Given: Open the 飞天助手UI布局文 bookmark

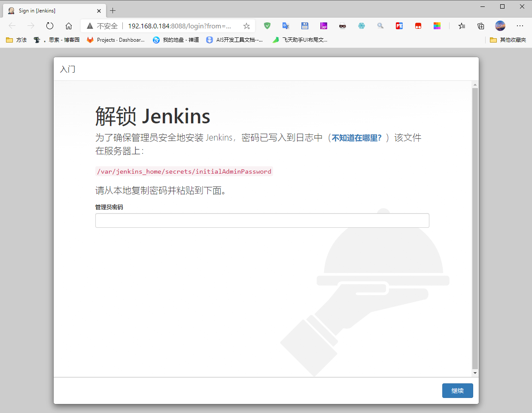Looking at the screenshot, I should pos(300,40).
